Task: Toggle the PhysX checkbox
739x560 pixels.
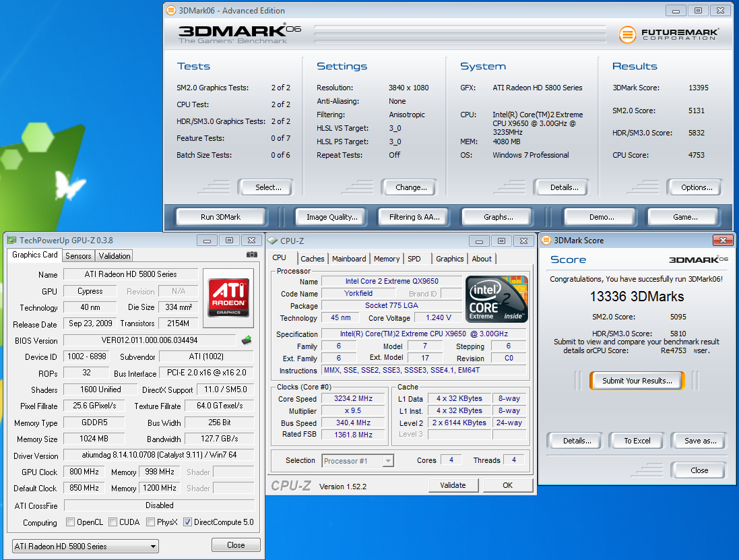Action: 151,522
